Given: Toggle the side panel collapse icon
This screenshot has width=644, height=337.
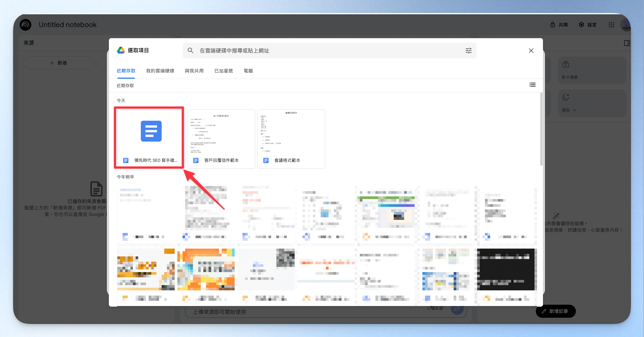Looking at the screenshot, I should [x=627, y=43].
